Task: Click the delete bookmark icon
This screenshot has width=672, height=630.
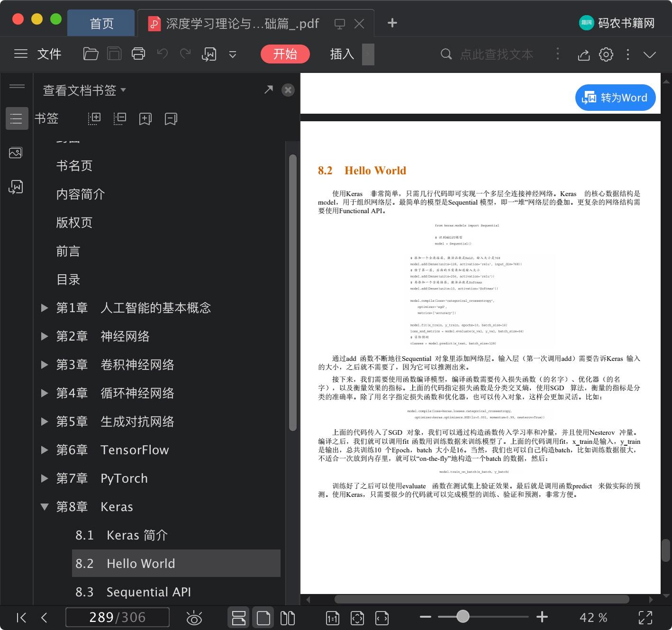Action: tap(171, 118)
